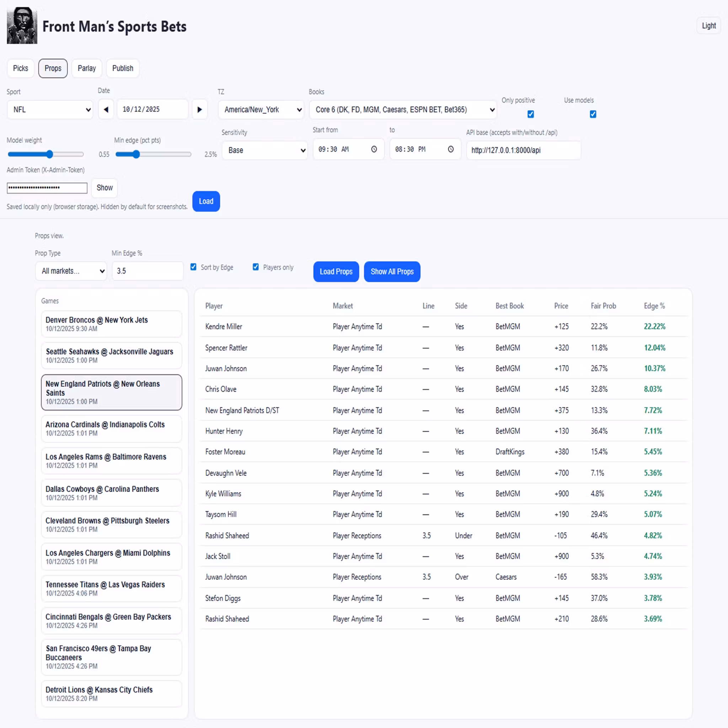This screenshot has width=728, height=728.
Task: Uncheck Sort by Edge
Action: pos(193,267)
